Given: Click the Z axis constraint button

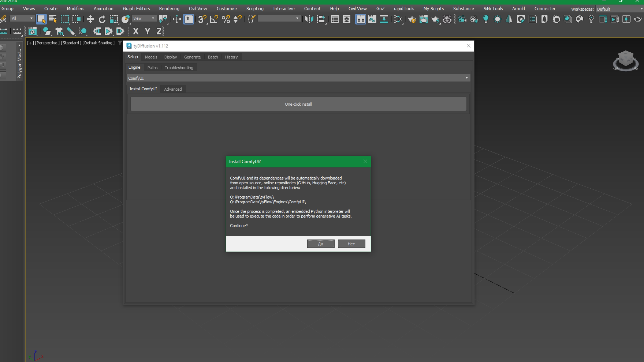Looking at the screenshot, I should 159,31.
